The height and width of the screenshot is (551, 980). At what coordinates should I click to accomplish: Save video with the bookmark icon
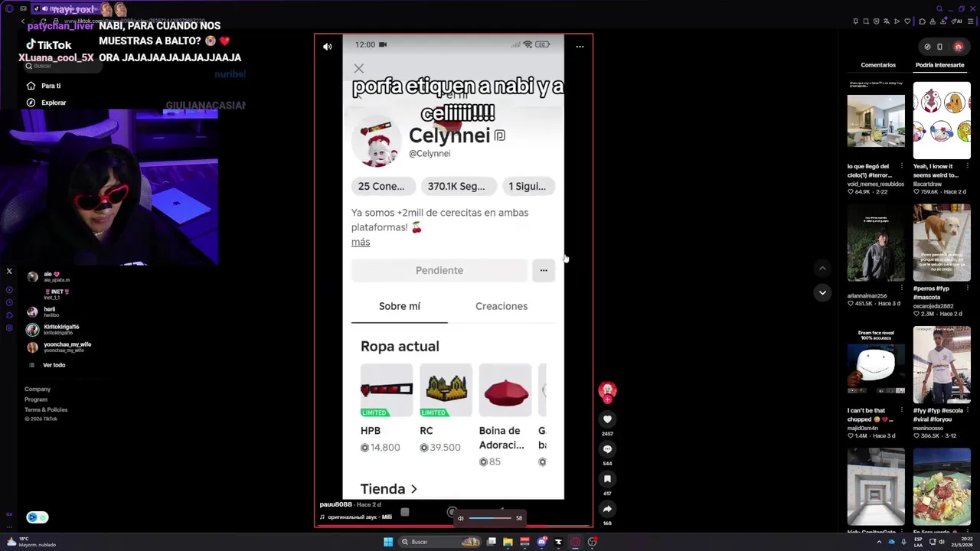click(x=607, y=479)
